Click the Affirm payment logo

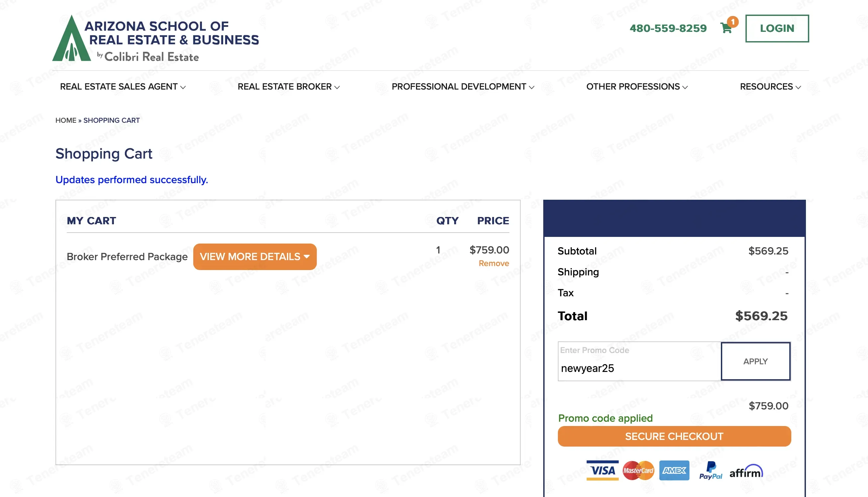[x=746, y=471]
